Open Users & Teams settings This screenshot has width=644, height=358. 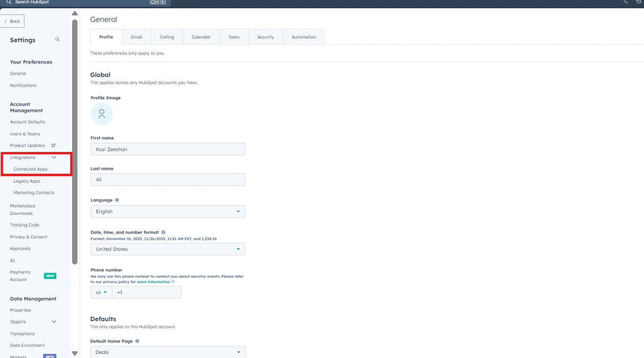(25, 134)
